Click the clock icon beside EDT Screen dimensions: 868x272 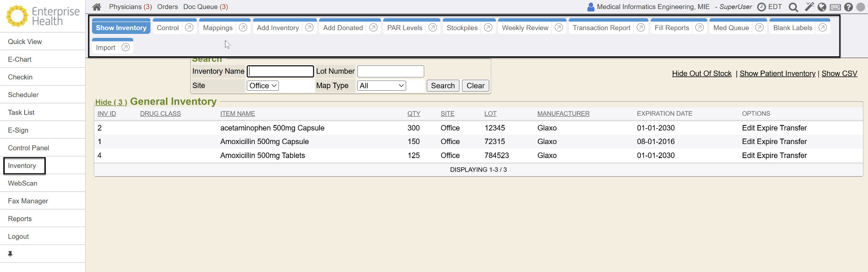[762, 7]
